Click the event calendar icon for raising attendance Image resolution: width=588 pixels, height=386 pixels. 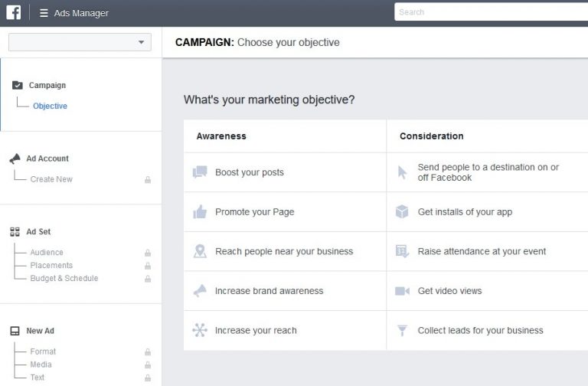tap(402, 251)
